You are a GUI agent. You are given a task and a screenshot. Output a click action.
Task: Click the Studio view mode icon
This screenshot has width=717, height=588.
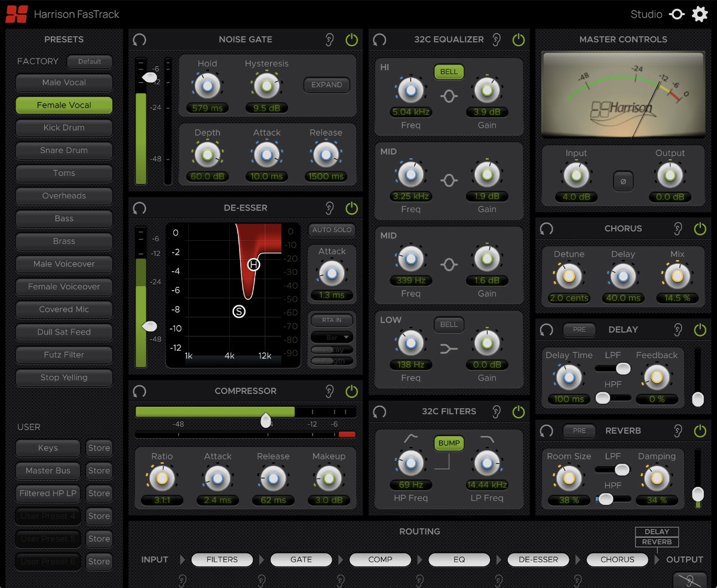coord(676,14)
